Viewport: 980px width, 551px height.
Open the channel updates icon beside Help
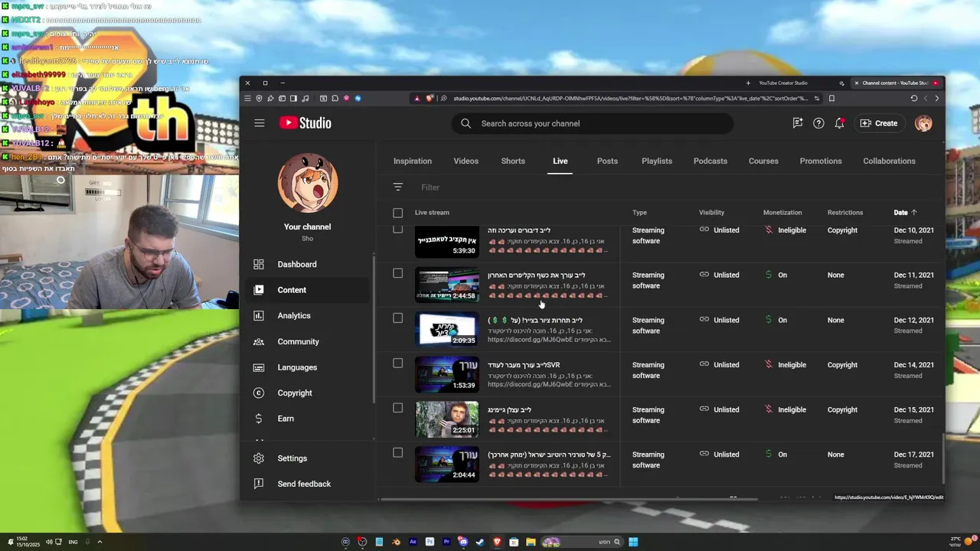point(798,123)
